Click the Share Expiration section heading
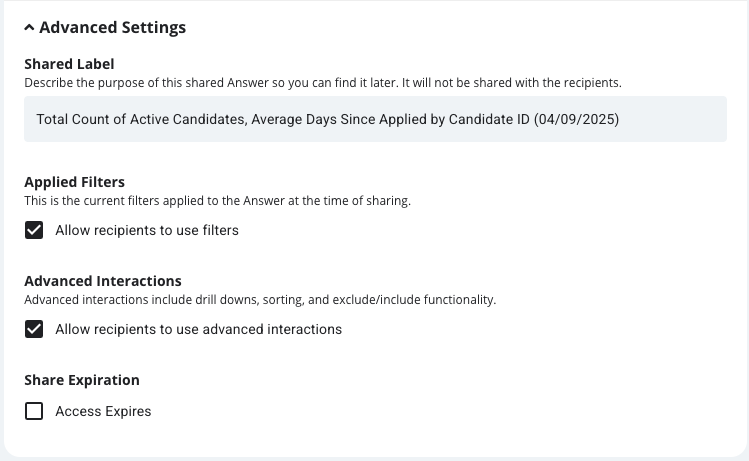This screenshot has width=749, height=461. click(x=82, y=380)
